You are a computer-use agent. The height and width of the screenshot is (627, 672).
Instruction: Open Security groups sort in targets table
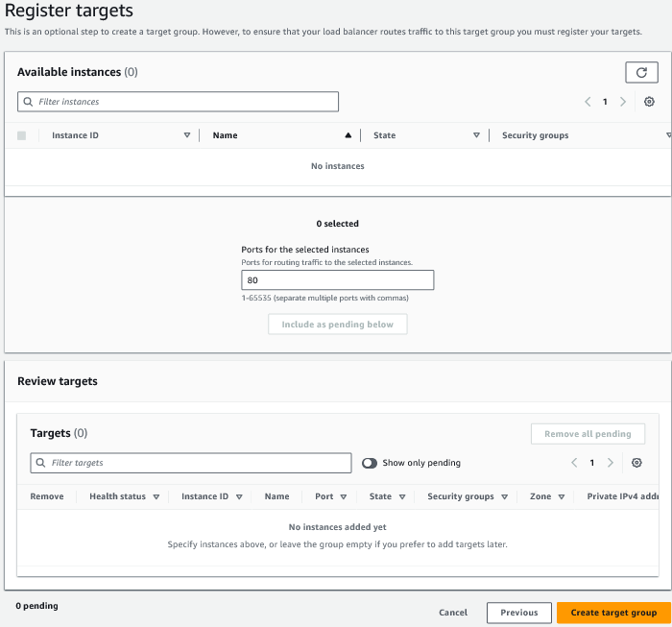pyautogui.click(x=504, y=496)
